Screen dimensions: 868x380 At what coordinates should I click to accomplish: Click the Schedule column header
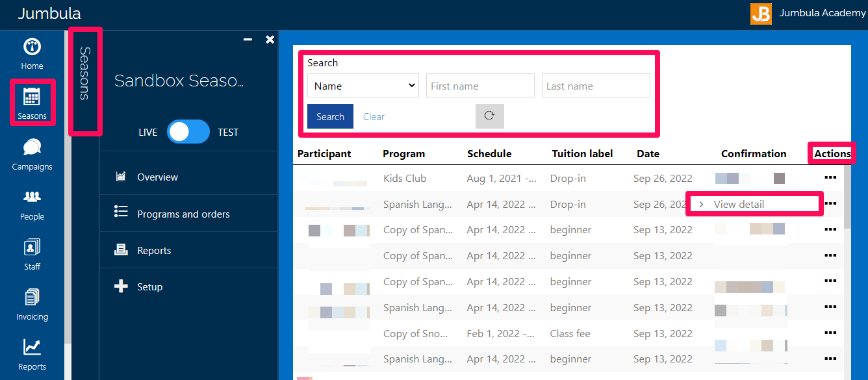489,154
